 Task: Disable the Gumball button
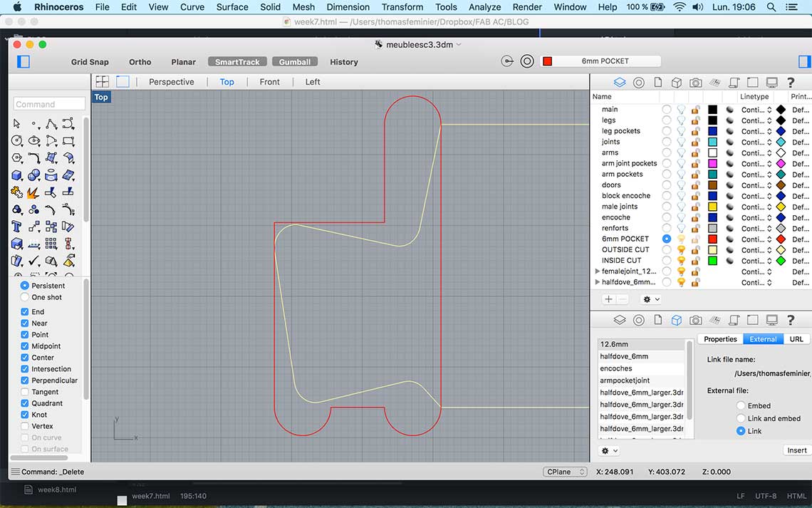click(x=295, y=61)
